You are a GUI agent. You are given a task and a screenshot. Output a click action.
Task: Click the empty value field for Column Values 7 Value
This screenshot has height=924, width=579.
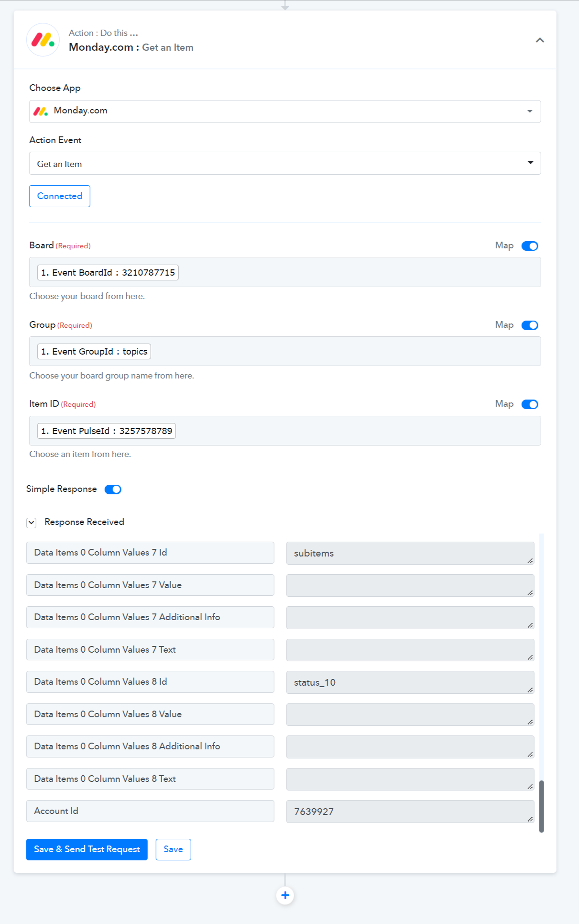click(x=410, y=585)
